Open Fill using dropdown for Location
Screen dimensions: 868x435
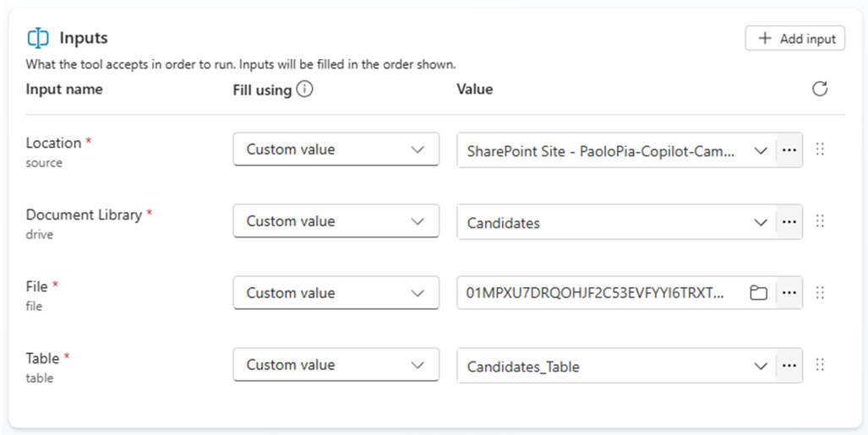pos(336,149)
